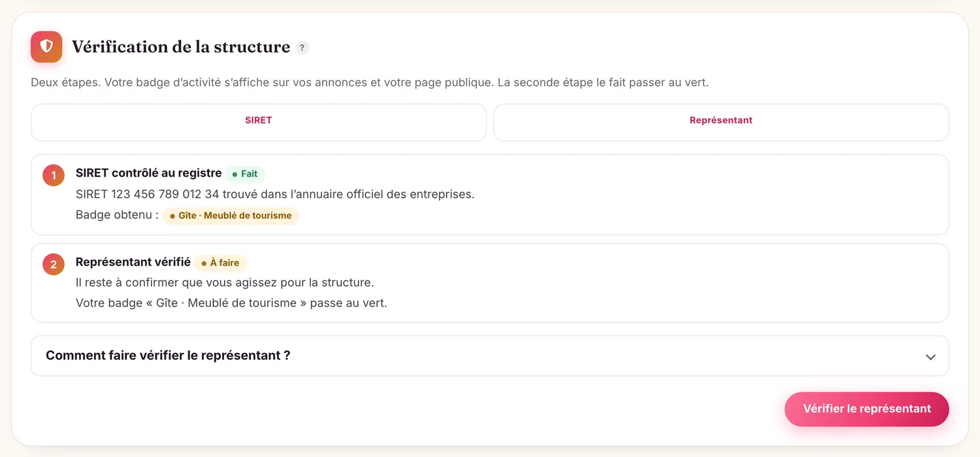Image resolution: width=980 pixels, height=457 pixels.
Task: Click the shield verification icon
Action: [x=46, y=47]
